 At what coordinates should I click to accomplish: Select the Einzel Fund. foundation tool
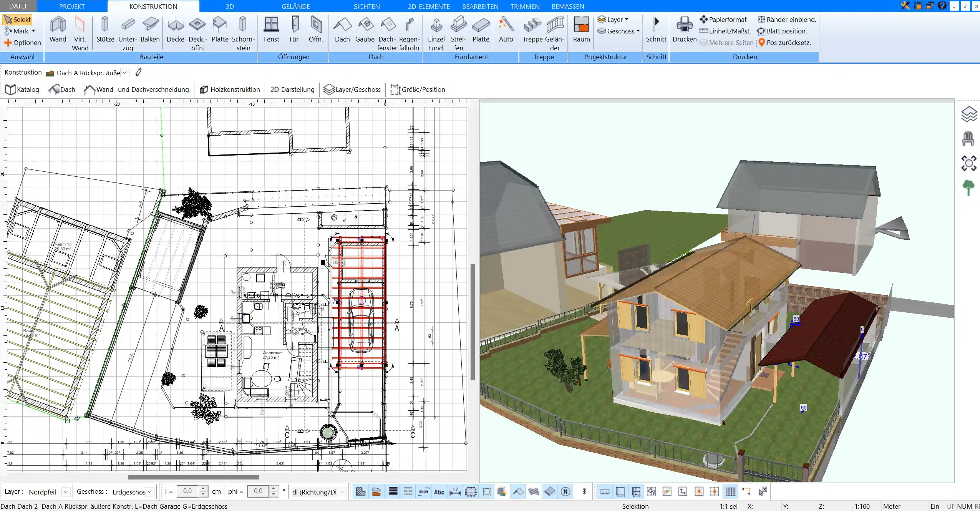click(436, 34)
